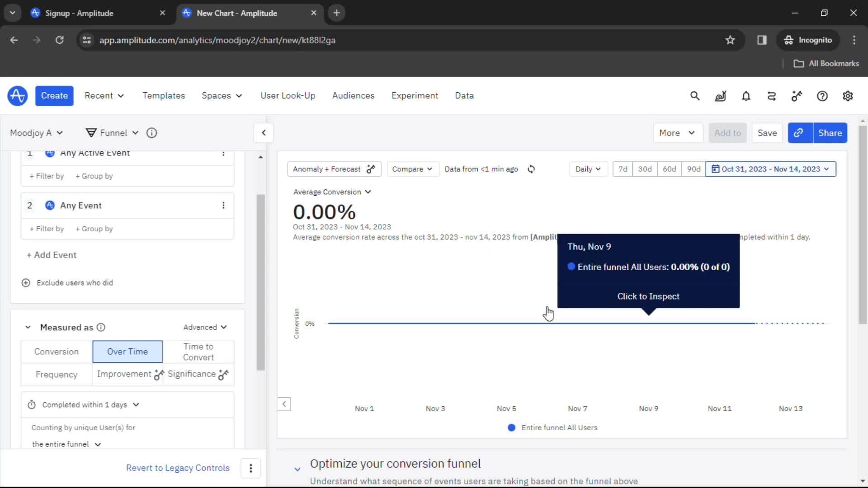Viewport: 868px width, 488px height.
Task: Click the refresh data icon
Action: pos(531,169)
